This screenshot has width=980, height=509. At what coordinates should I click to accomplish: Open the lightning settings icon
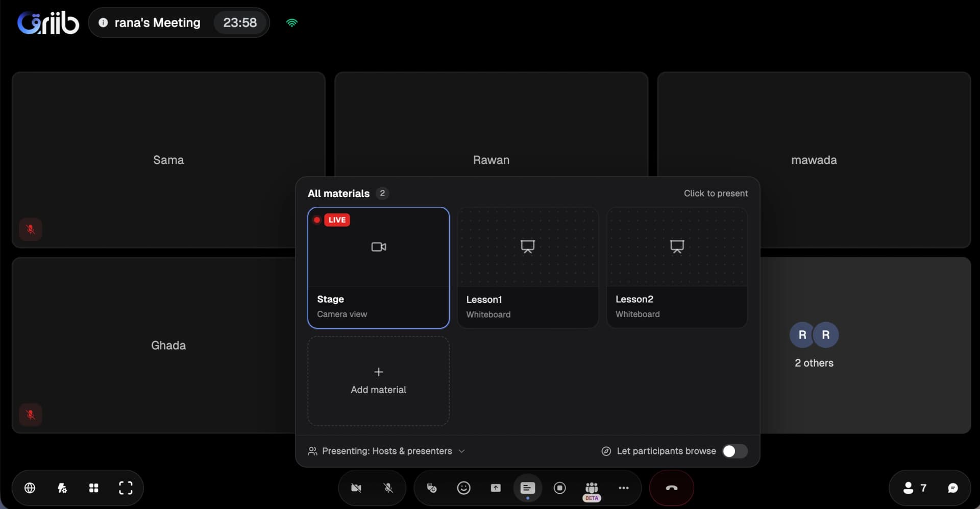point(62,488)
